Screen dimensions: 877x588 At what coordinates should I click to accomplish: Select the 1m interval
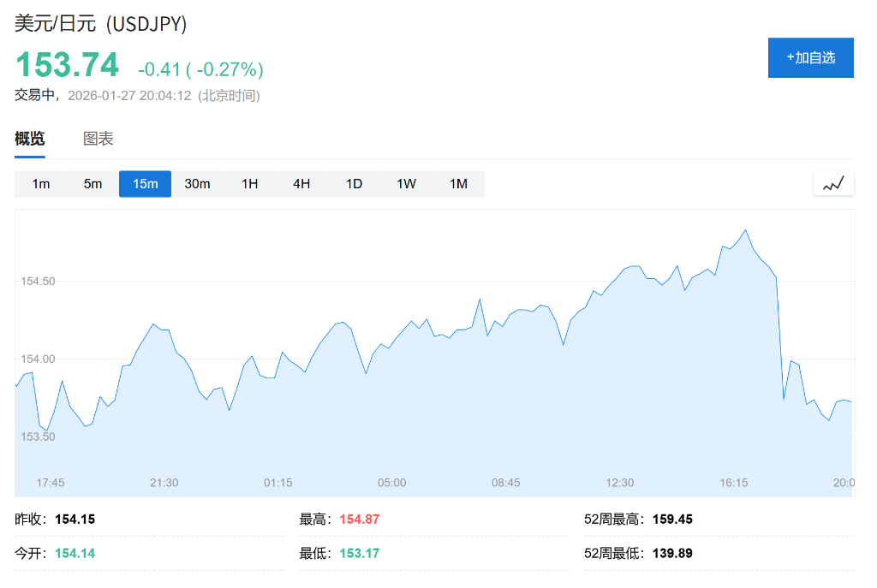40,184
